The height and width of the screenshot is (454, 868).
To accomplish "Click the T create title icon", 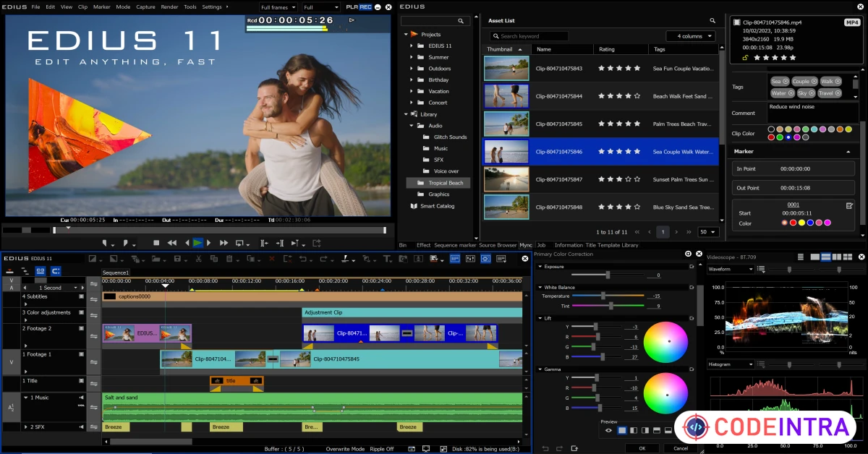I will click(x=386, y=258).
